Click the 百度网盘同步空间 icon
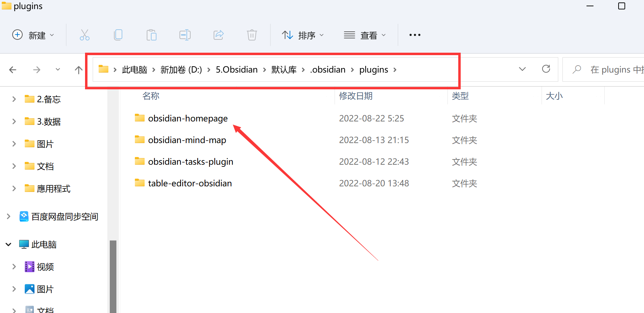Image resolution: width=644 pixels, height=313 pixels. point(24,216)
